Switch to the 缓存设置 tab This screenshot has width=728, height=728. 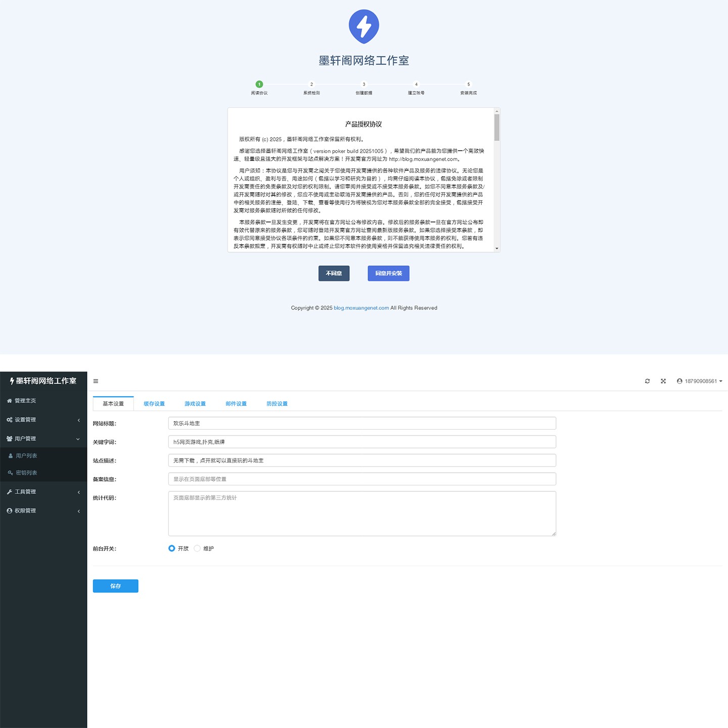[154, 404]
